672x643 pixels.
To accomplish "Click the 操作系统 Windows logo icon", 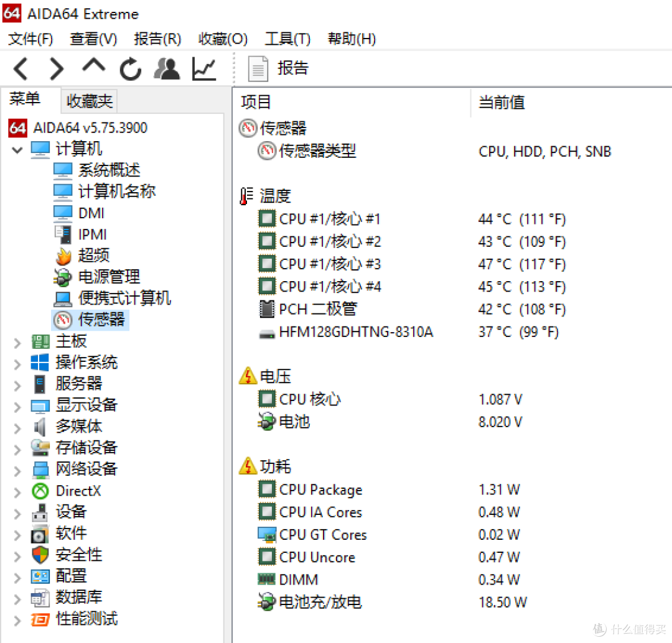I will tap(40, 363).
